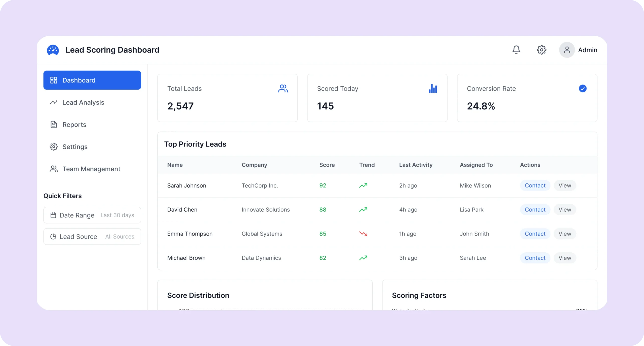
Task: Open the sidebar Settings item
Action: [x=75, y=147]
